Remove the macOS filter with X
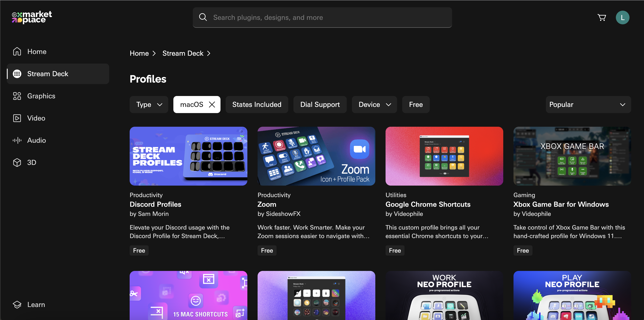The height and width of the screenshot is (320, 644). [212, 104]
